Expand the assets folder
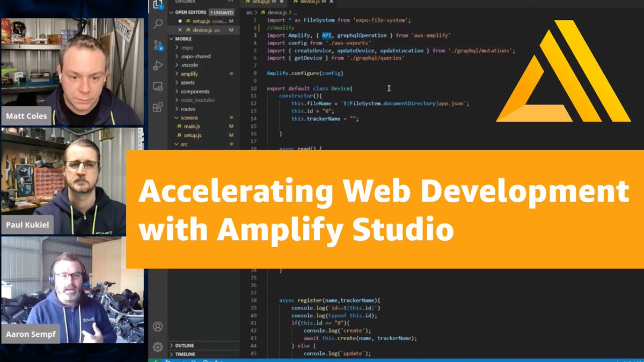 click(x=177, y=83)
